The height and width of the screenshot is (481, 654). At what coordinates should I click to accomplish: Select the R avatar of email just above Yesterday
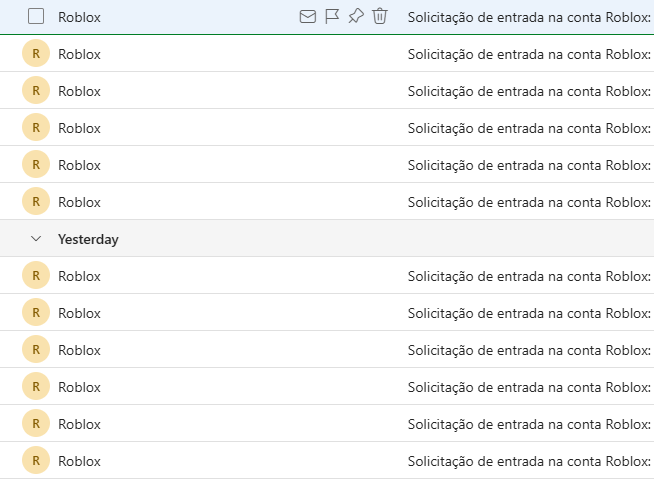[36, 201]
